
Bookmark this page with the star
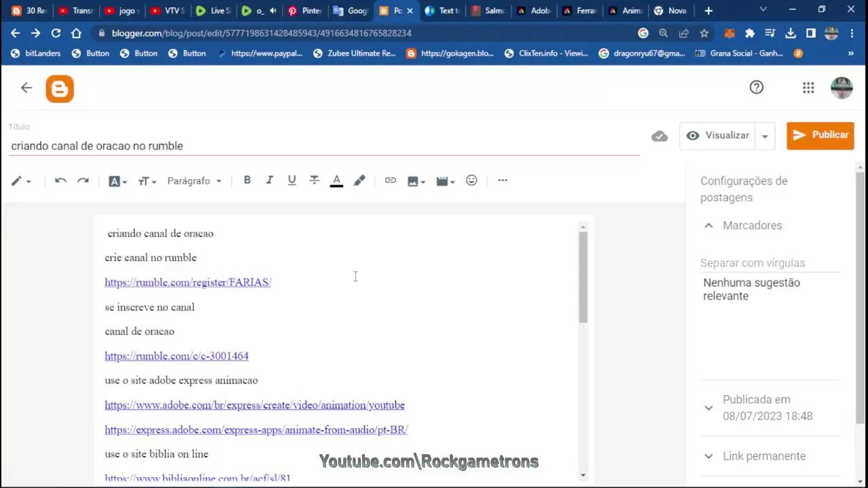tap(704, 33)
